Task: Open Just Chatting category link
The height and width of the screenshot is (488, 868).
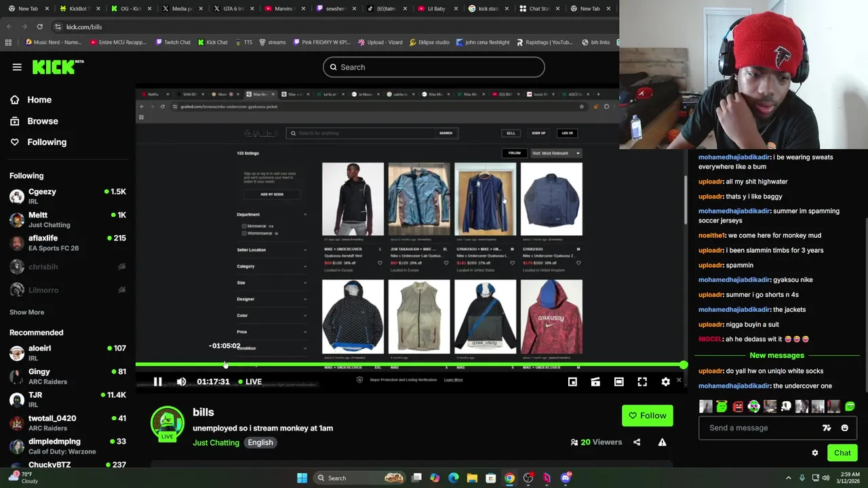Action: [216, 443]
